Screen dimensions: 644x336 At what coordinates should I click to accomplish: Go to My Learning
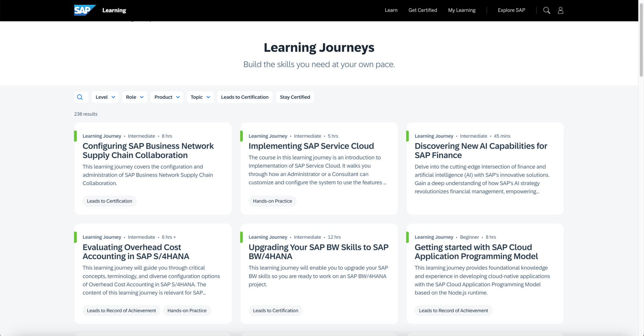(461, 10)
